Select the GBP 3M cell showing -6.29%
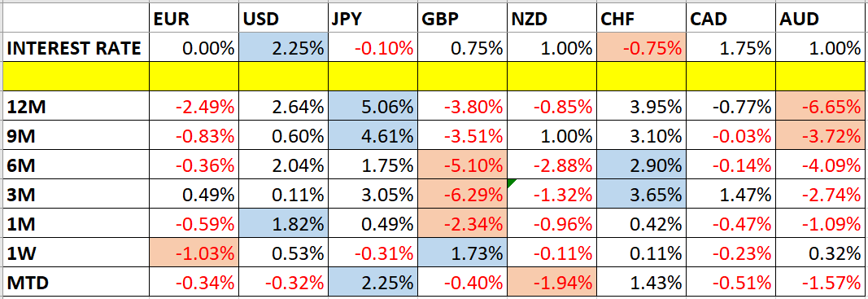The width and height of the screenshot is (868, 299). (x=462, y=194)
